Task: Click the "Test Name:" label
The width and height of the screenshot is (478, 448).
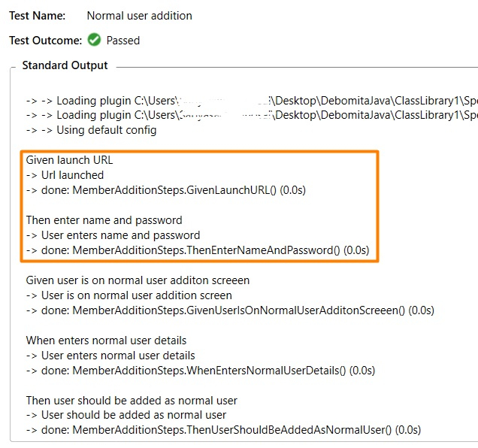Action: click(37, 15)
